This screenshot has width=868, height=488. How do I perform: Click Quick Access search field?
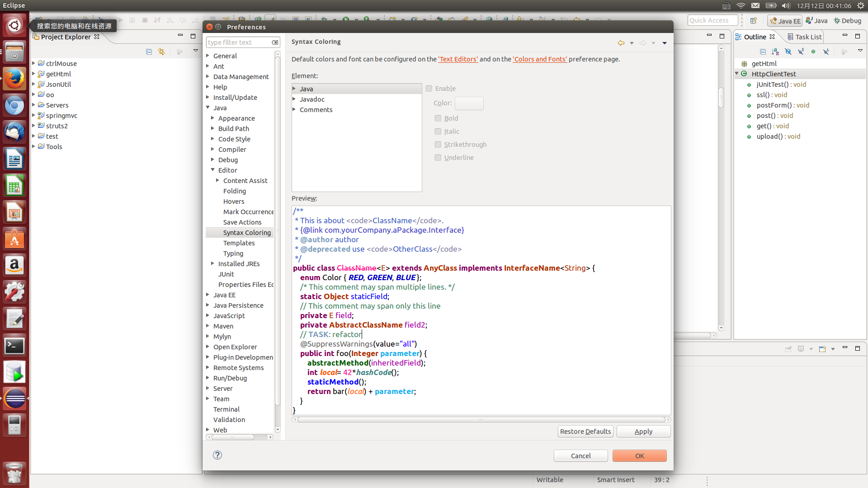712,20
